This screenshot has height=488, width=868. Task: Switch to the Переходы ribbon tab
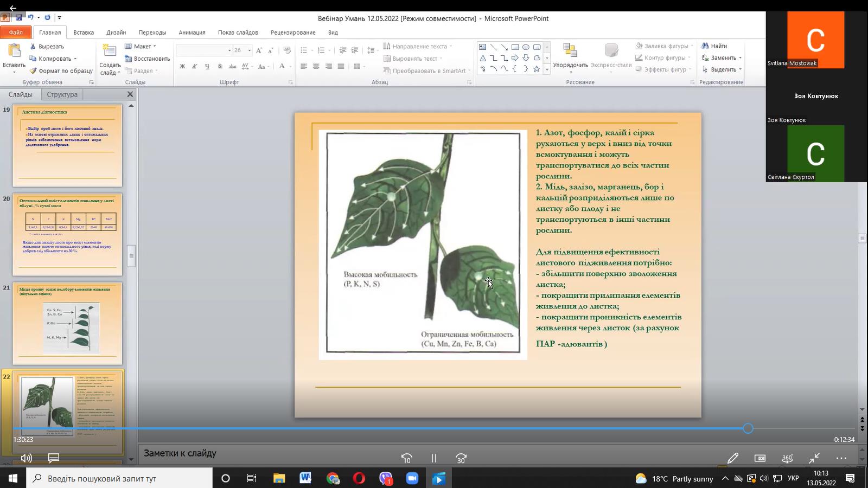pos(152,33)
